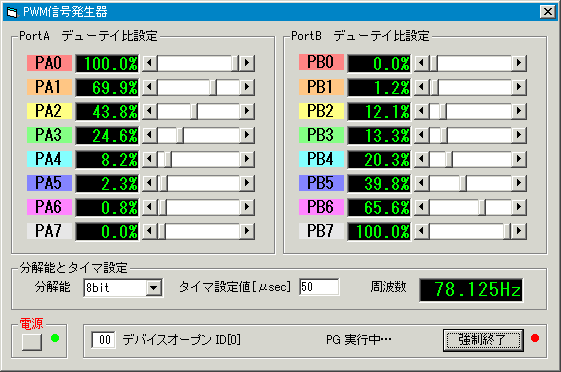Click the PB6 duty value 65.6%
Image resolution: width=561 pixels, height=372 pixels.
[x=379, y=207]
